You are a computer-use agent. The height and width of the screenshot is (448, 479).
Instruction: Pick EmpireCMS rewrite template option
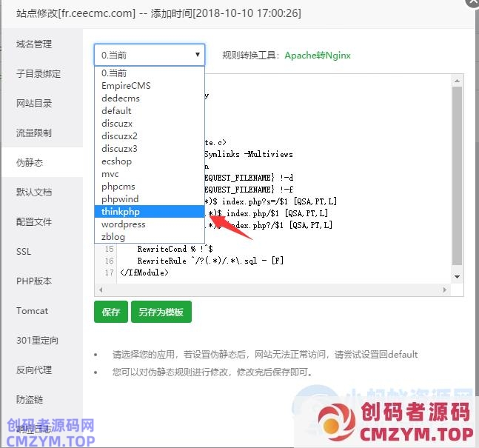(126, 85)
